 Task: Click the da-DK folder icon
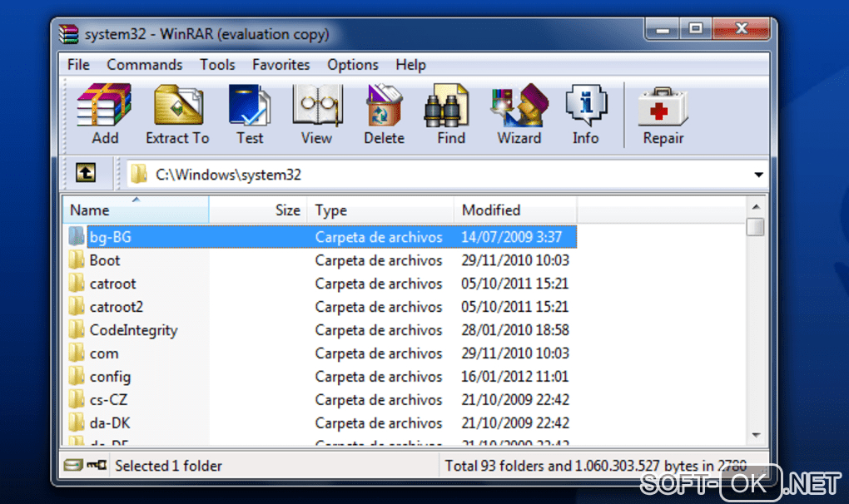click(77, 422)
